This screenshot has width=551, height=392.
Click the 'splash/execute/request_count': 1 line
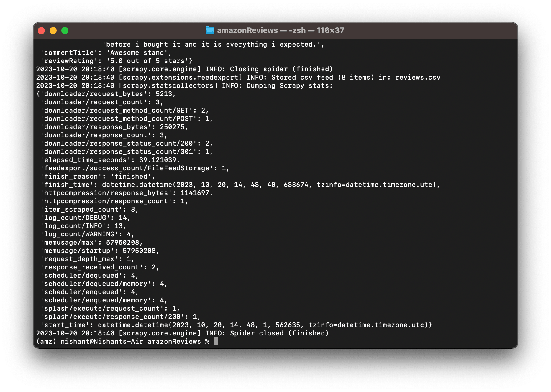pos(110,309)
